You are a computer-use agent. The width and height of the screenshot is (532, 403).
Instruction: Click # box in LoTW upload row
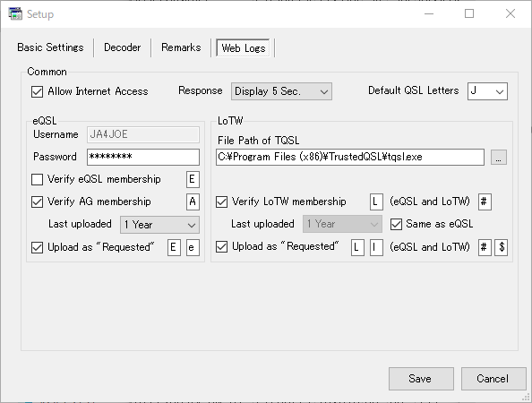pyautogui.click(x=485, y=247)
